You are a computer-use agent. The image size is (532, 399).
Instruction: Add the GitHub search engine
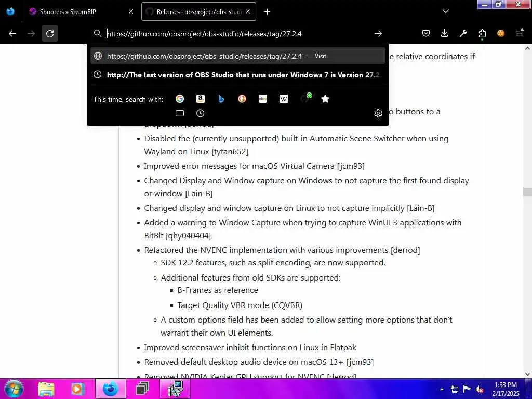pos(305,98)
